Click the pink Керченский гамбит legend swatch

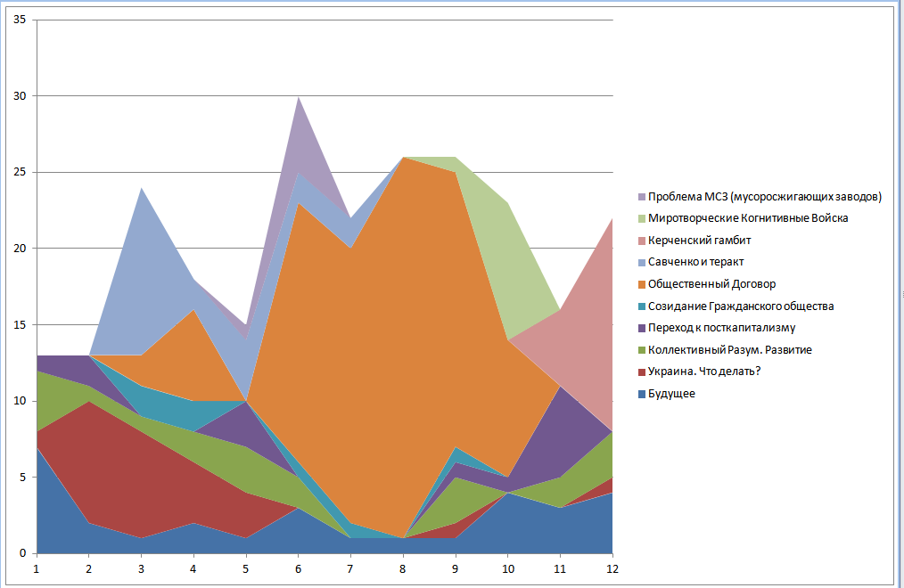tap(640, 241)
